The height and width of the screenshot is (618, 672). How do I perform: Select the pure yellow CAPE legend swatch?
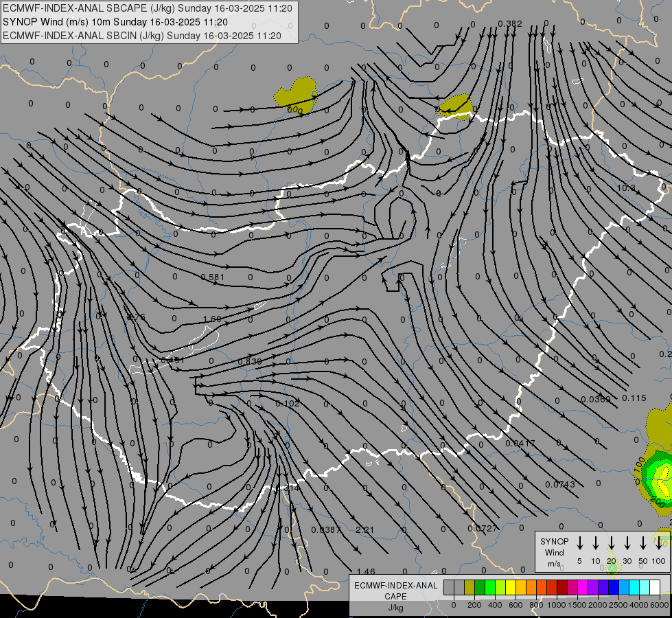click(x=511, y=587)
